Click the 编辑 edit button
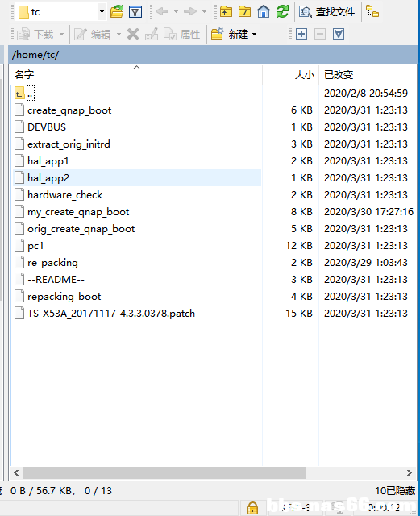420x516 pixels. (93, 34)
